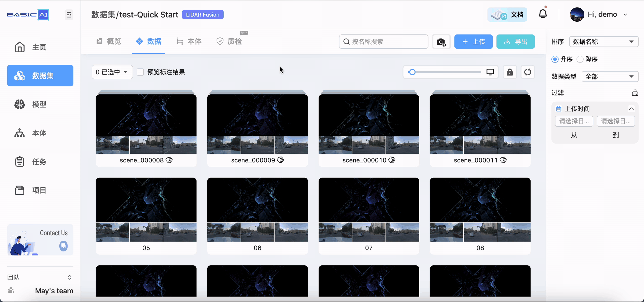This screenshot has height=302, width=644.
Task: Click the scene icon beside scene_000010
Action: 392,160
